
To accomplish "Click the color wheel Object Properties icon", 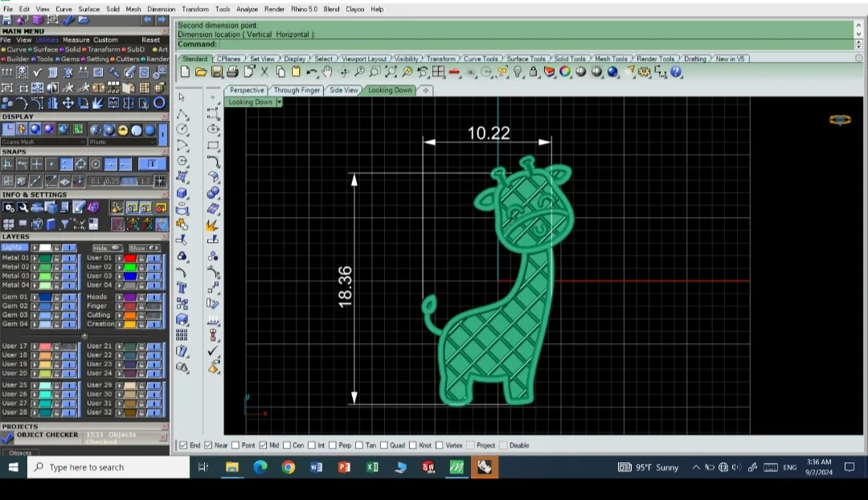I will coord(565,72).
